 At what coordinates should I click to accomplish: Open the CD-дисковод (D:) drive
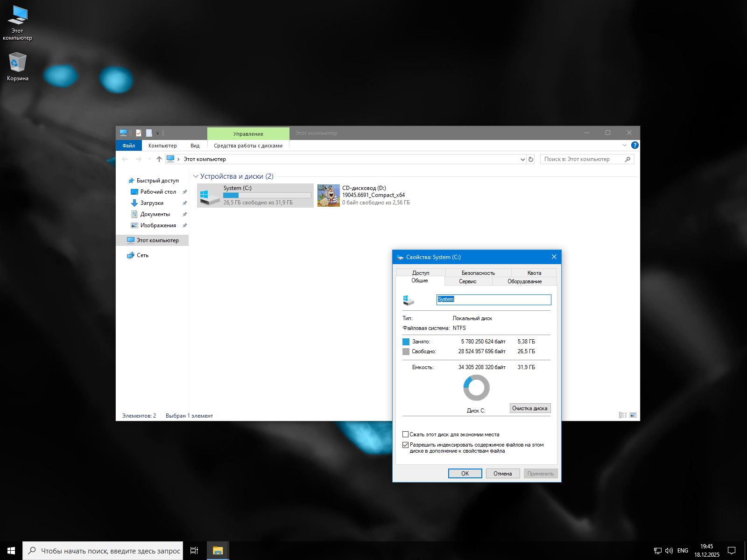pos(329,195)
